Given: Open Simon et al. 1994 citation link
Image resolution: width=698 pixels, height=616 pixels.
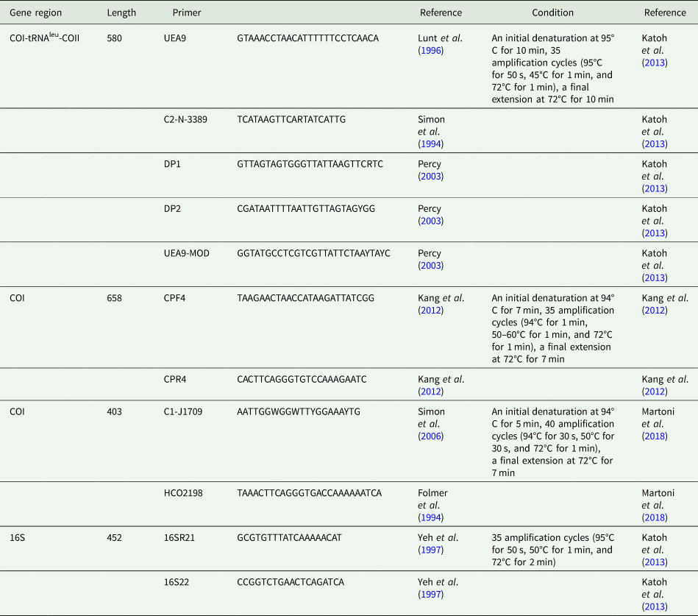Looking at the screenshot, I should pos(430,144).
